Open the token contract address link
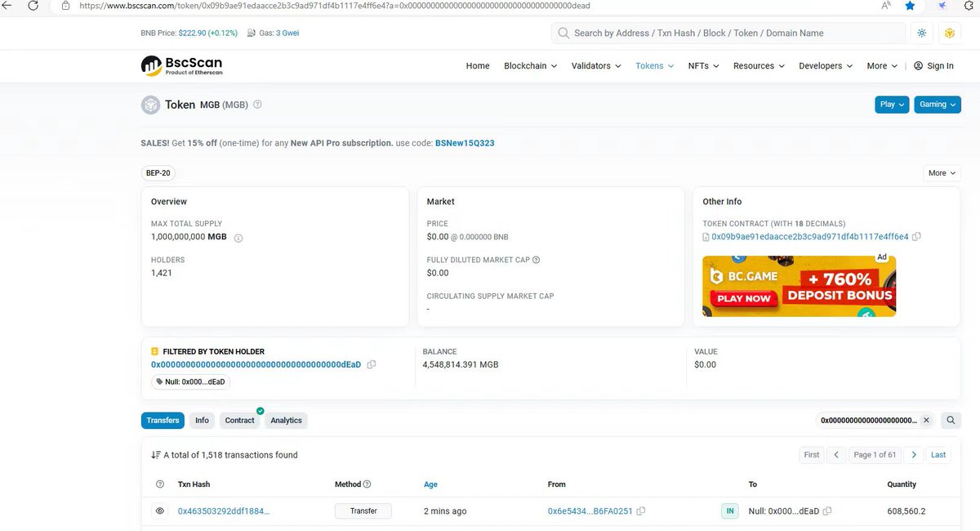This screenshot has height=531, width=980. pyautogui.click(x=810, y=237)
